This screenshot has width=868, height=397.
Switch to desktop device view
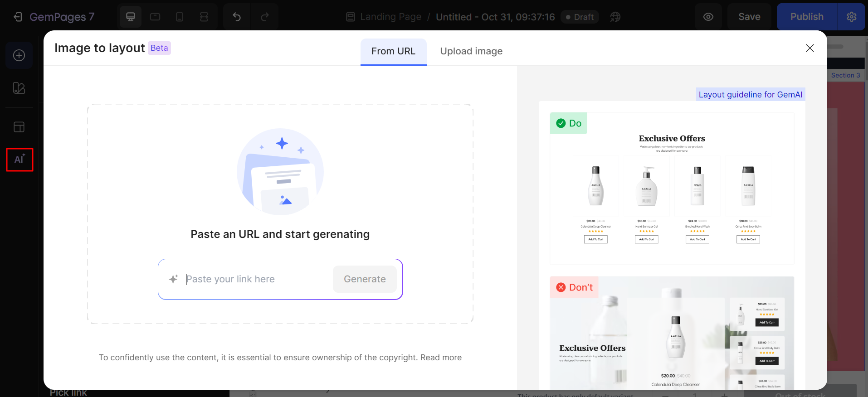[x=131, y=17]
